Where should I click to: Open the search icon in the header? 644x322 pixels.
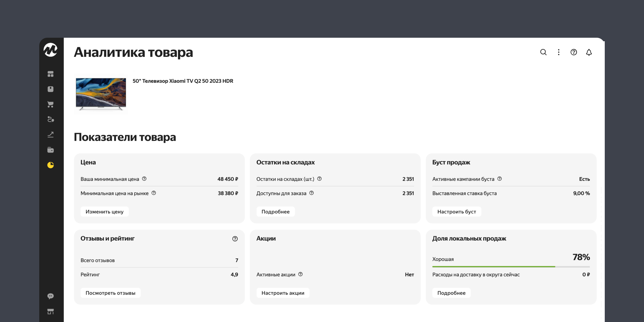[x=544, y=52]
